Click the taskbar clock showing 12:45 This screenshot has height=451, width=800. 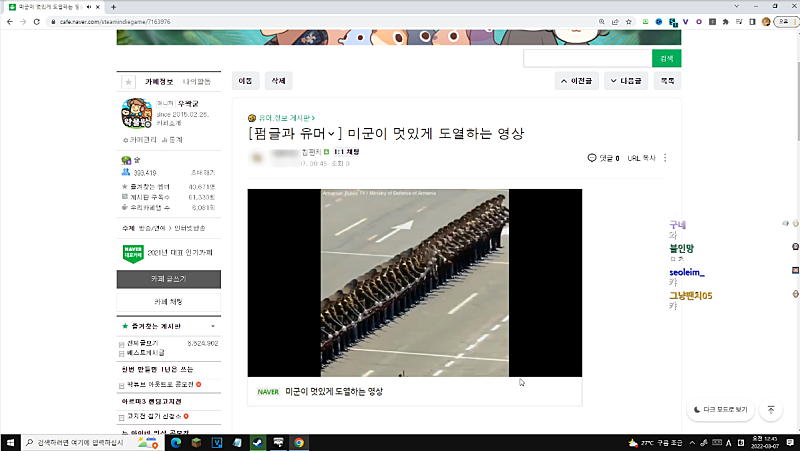pos(765,443)
